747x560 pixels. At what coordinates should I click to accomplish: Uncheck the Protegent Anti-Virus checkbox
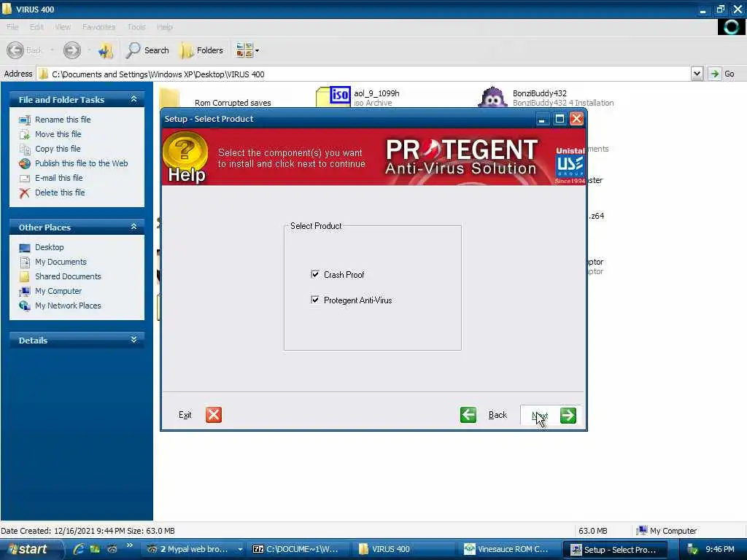[315, 300]
